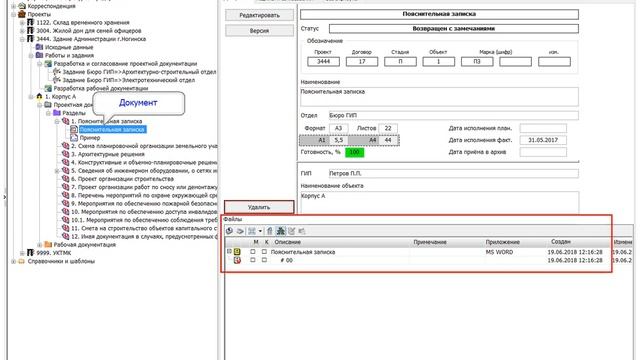Image resolution: width=640 pixels, height=360 pixels.
Task: Collapse 3444. Здание Администрации node
Action: tap(22, 39)
